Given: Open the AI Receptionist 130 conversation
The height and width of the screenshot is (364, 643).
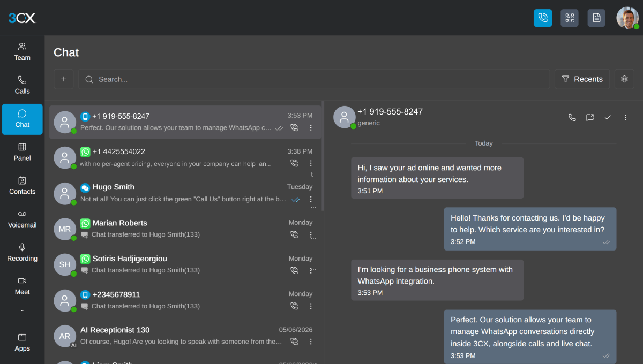Looking at the screenshot, I should tap(185, 336).
